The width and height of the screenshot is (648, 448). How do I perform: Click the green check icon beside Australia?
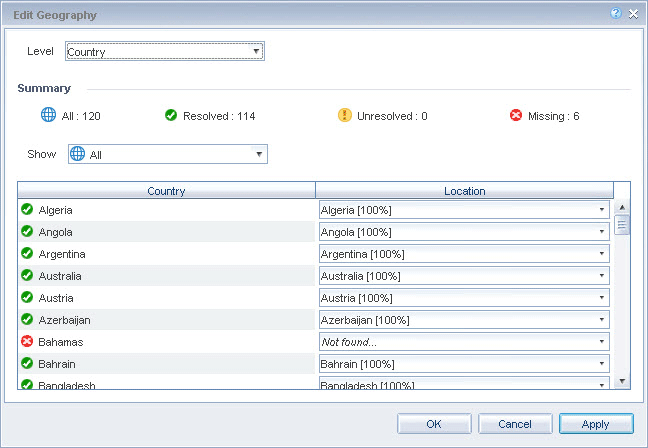coord(27,275)
